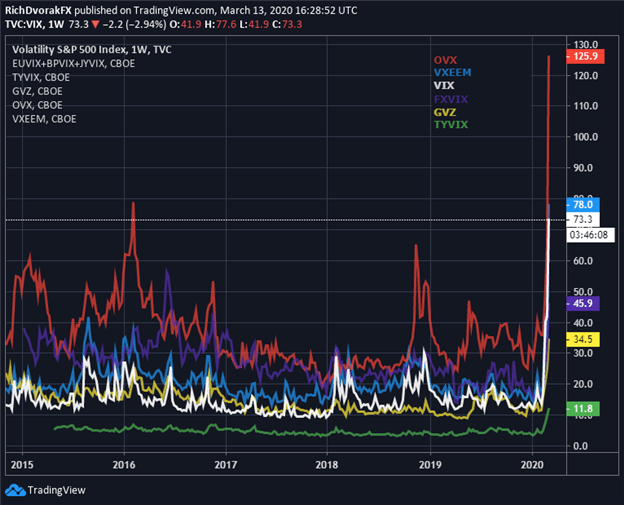The width and height of the screenshot is (624, 505).
Task: Click the 130.0 price axis value
Action: [x=585, y=45]
